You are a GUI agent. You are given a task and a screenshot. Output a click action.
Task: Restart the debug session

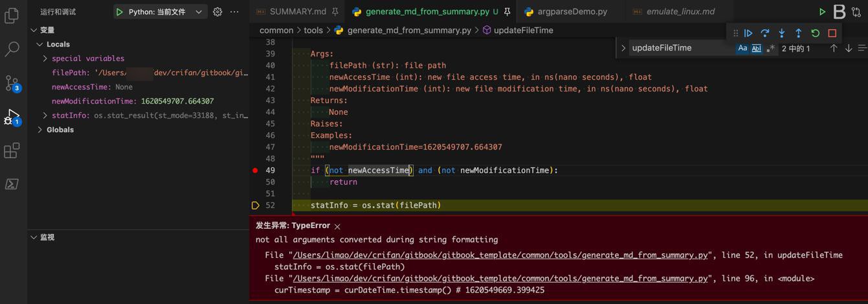(816, 33)
